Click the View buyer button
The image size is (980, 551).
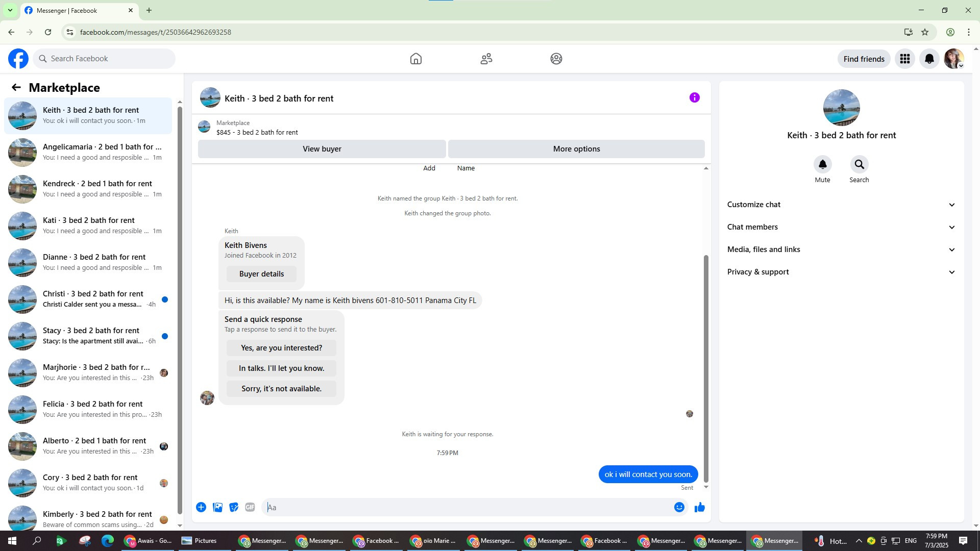(x=322, y=149)
